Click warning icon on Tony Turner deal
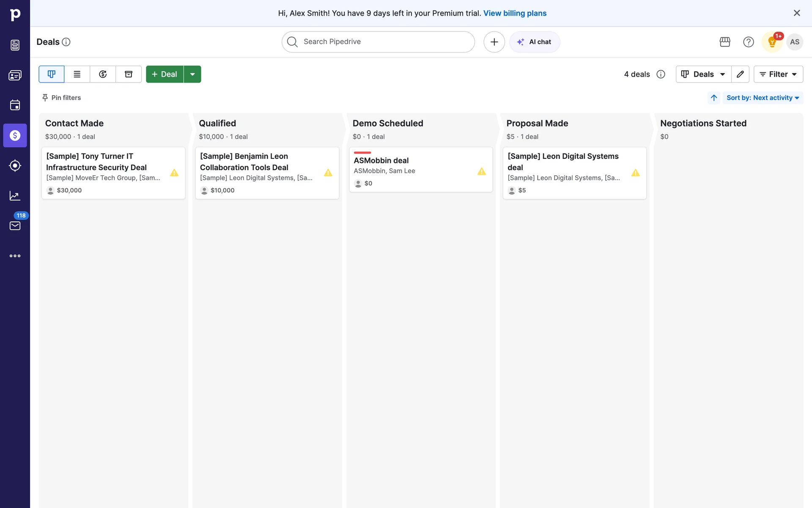Image resolution: width=812 pixels, height=508 pixels. pyautogui.click(x=174, y=173)
